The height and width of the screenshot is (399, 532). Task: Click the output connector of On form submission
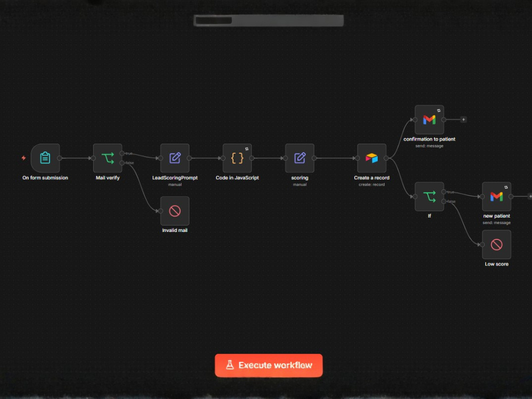(x=60, y=158)
